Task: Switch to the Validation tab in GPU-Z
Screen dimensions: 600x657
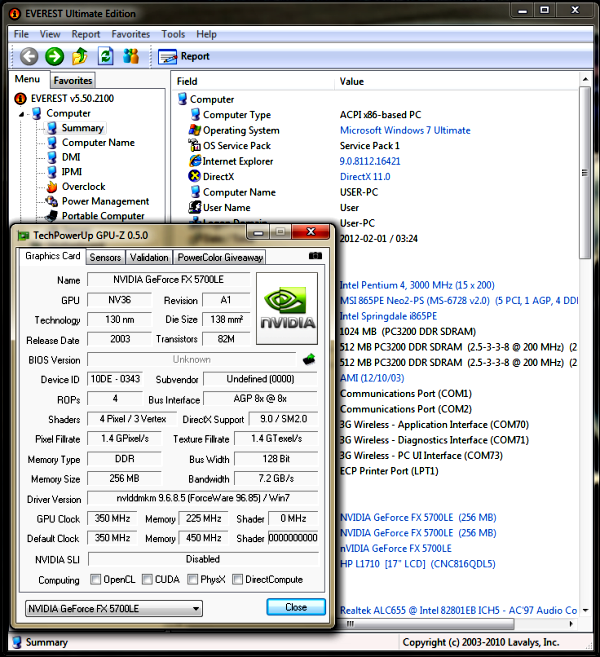Action: (149, 257)
